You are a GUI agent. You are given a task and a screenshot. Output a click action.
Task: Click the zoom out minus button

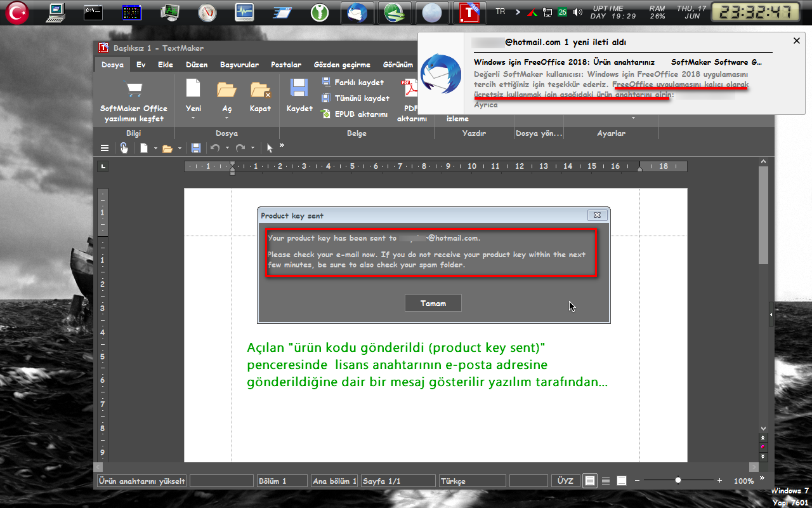click(x=638, y=481)
